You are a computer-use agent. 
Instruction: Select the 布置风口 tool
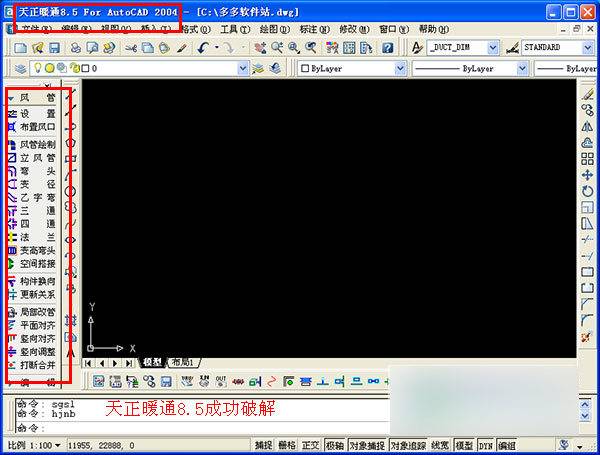pos(32,127)
